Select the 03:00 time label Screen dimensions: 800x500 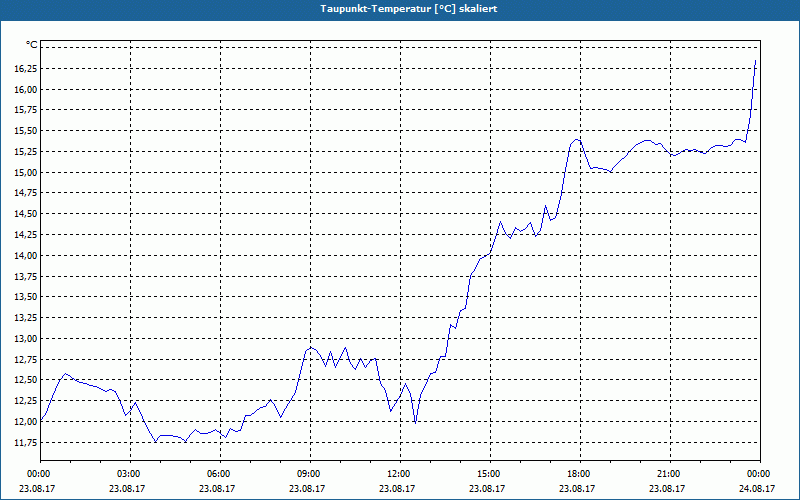[x=128, y=474]
